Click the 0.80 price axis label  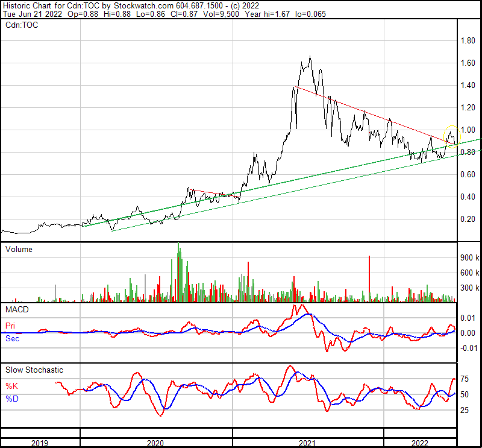pyautogui.click(x=468, y=153)
